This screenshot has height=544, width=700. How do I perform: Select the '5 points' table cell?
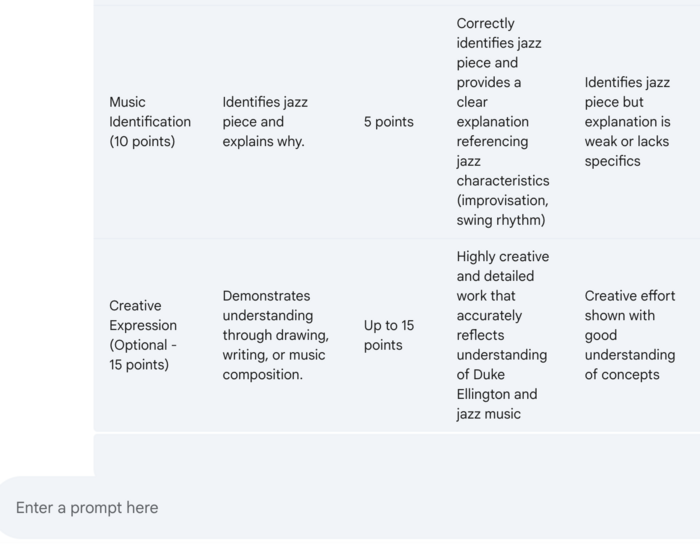point(388,122)
